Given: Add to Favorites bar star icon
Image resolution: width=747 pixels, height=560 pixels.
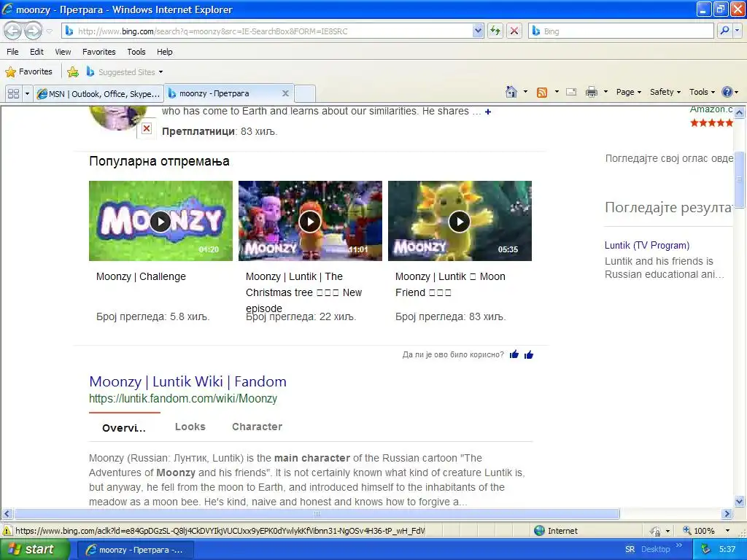Looking at the screenshot, I should click(x=73, y=72).
